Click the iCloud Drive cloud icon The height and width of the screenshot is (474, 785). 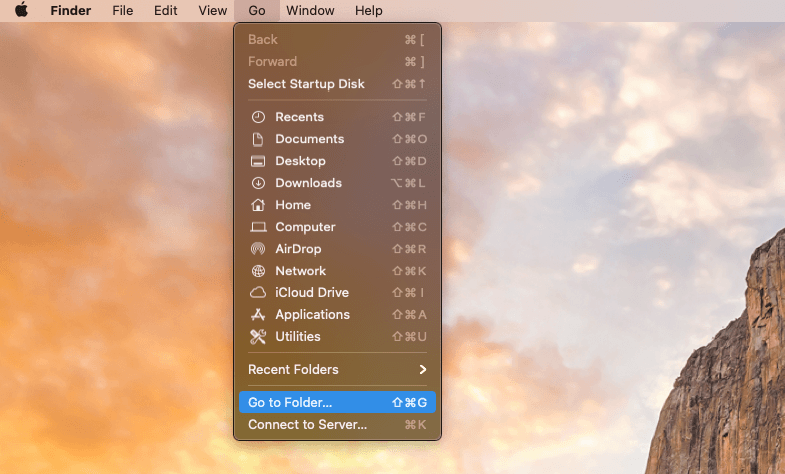tap(258, 293)
